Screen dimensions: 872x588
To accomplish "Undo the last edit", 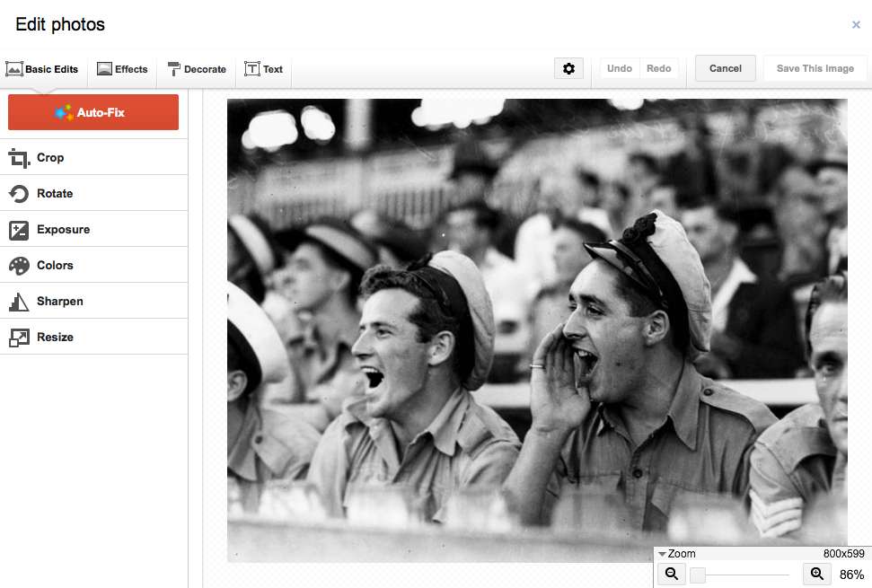I will coord(619,67).
